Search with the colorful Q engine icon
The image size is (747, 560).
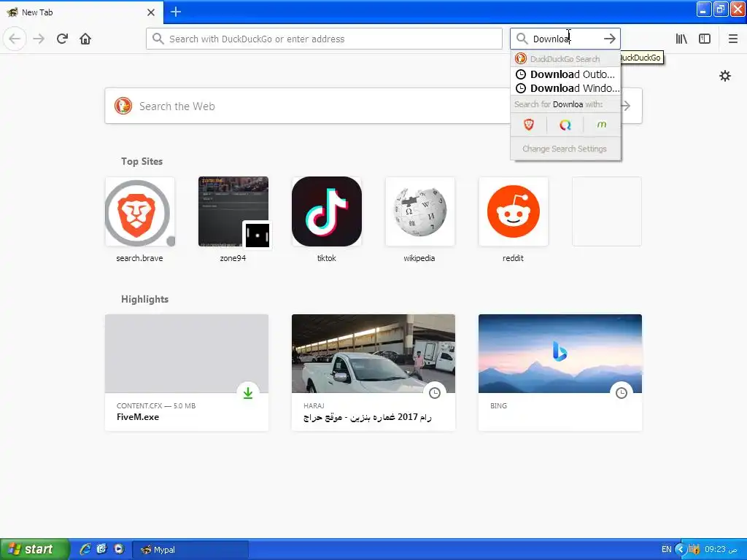click(x=565, y=125)
